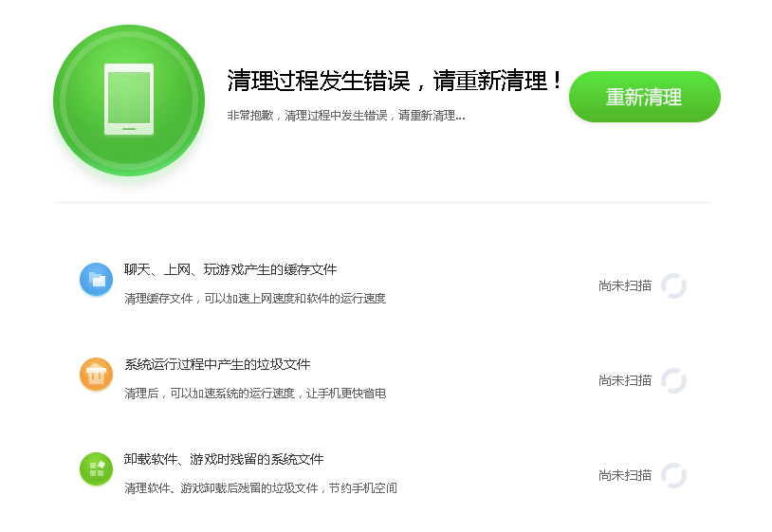This screenshot has width=772, height=532.
Task: Select the 聊天、上网、玩游戏产生的缓存文件 title
Action: point(230,269)
